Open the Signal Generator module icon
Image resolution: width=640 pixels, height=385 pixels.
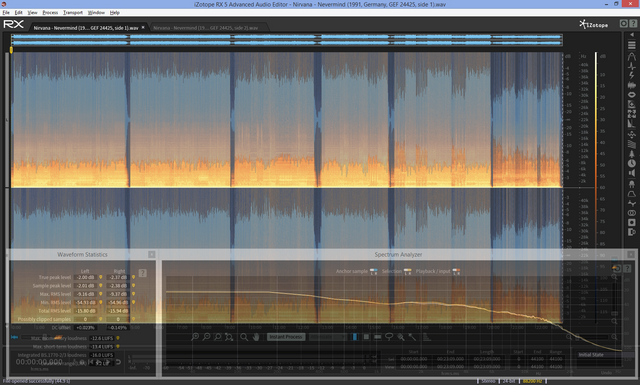(x=632, y=232)
